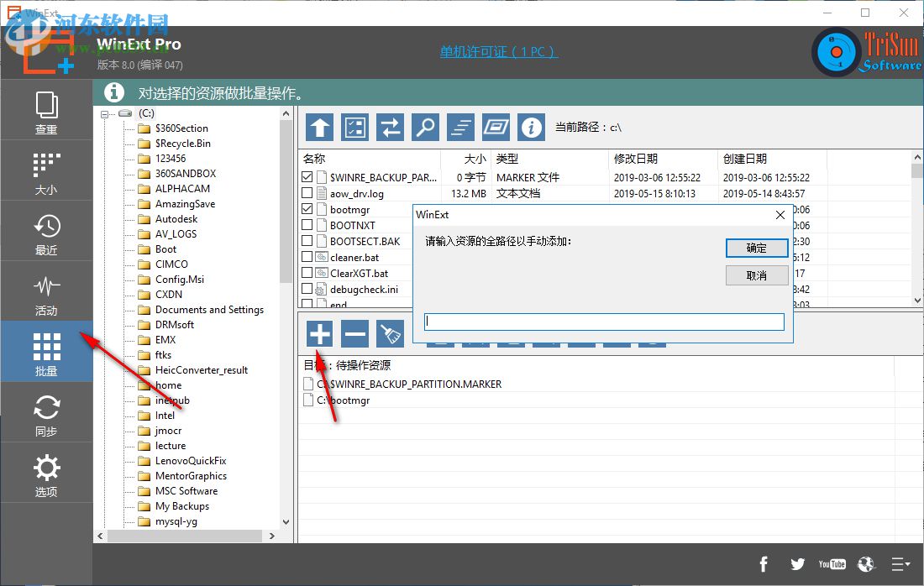The height and width of the screenshot is (586, 924).
Task: Check the aow_drv.log checkbox
Action: (307, 193)
